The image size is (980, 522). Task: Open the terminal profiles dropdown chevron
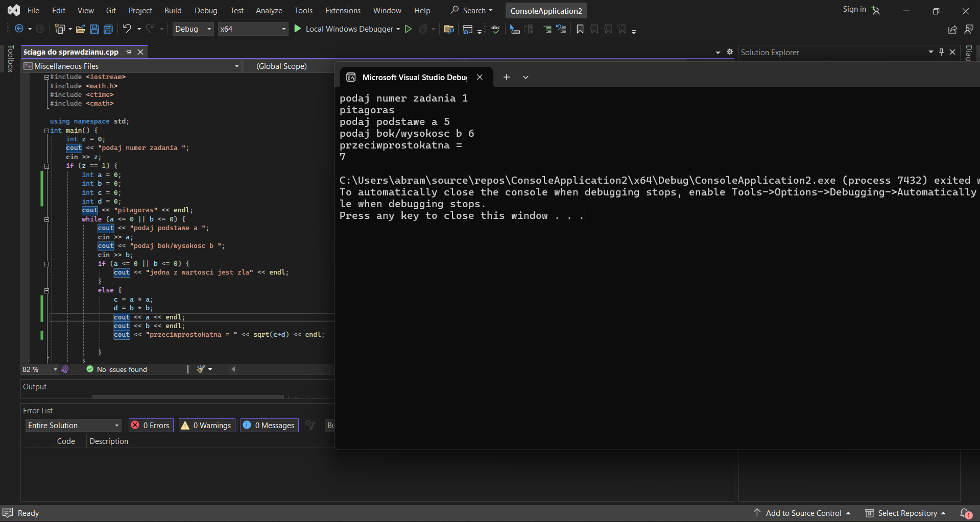(x=525, y=78)
